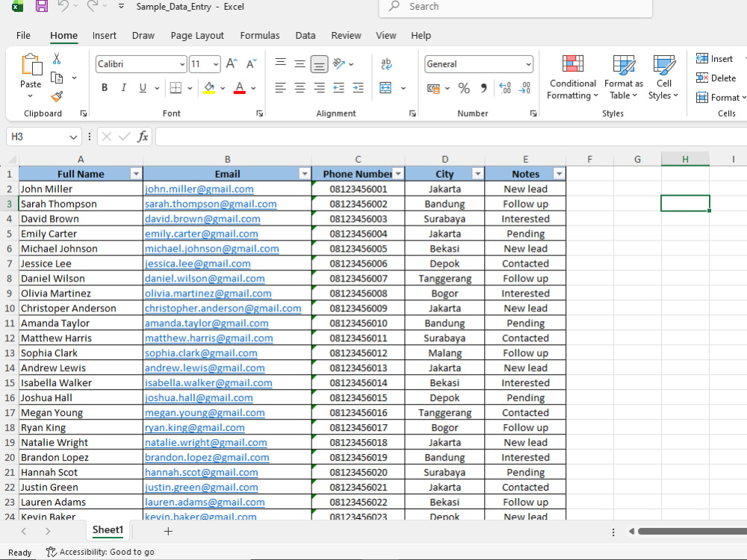Click the Orientation angled text icon
Screen dimensions: 747x560
[x=338, y=63]
